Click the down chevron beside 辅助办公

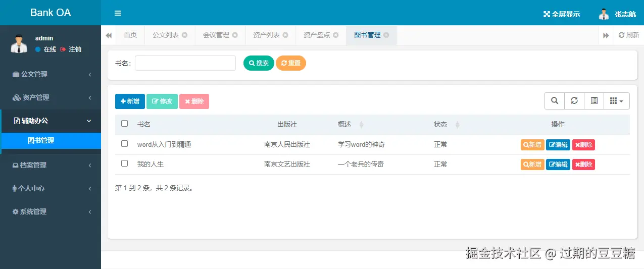pyautogui.click(x=89, y=121)
